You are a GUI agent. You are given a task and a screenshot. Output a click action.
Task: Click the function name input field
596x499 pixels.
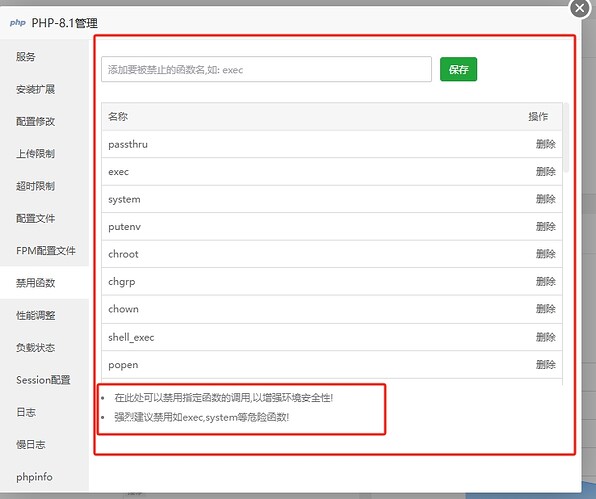pyautogui.click(x=266, y=69)
